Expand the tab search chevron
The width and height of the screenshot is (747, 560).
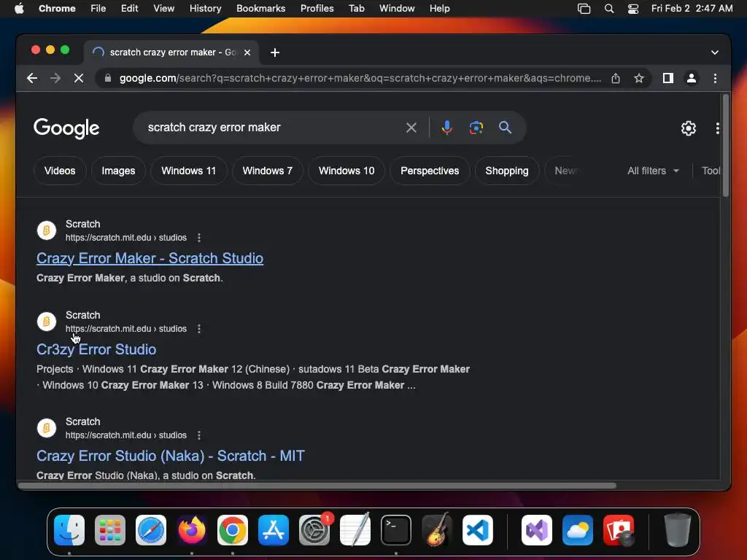tap(715, 52)
